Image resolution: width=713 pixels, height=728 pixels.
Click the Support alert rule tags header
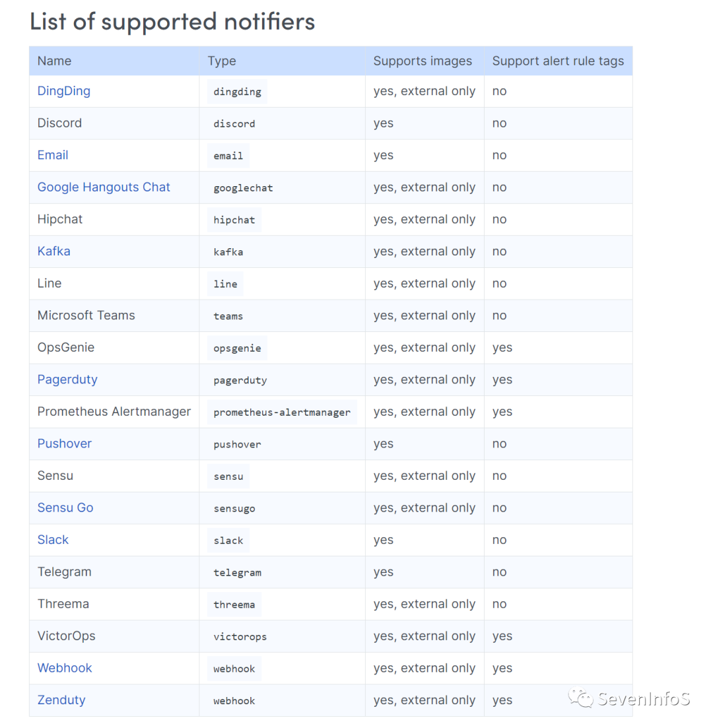[x=558, y=61]
